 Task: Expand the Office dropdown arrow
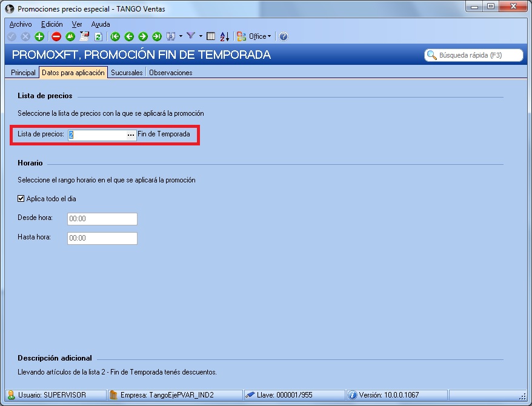(269, 36)
